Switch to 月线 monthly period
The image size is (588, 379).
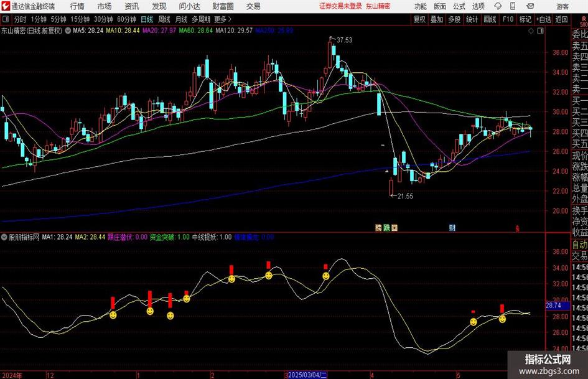click(182, 19)
